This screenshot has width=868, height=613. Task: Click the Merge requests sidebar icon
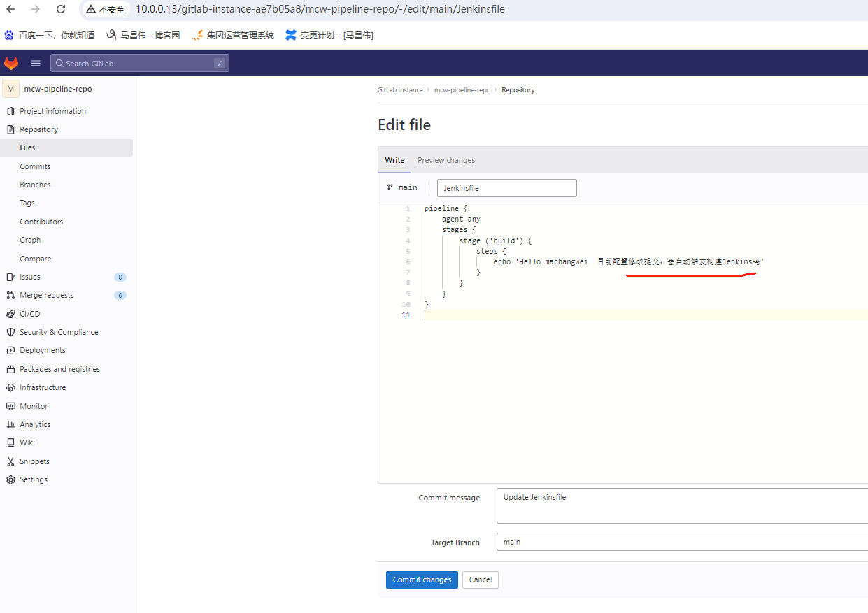[x=10, y=295]
